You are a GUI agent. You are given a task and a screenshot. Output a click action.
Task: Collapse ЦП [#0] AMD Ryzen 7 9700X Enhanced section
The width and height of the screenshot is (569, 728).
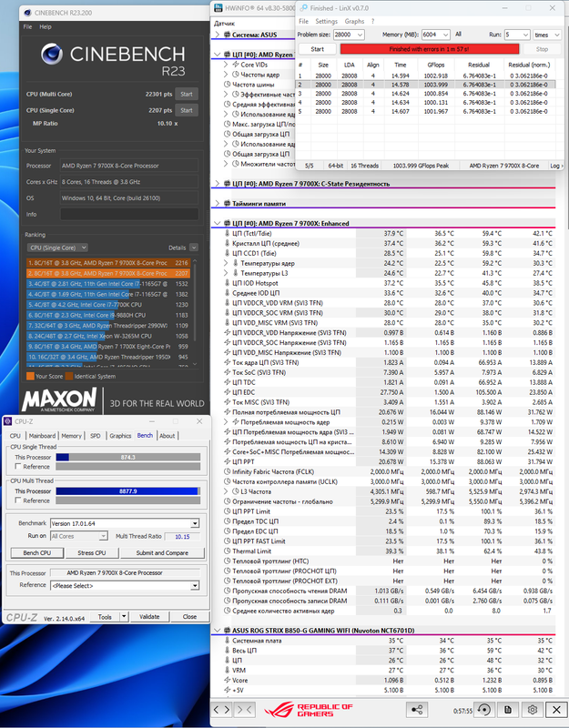(x=217, y=223)
